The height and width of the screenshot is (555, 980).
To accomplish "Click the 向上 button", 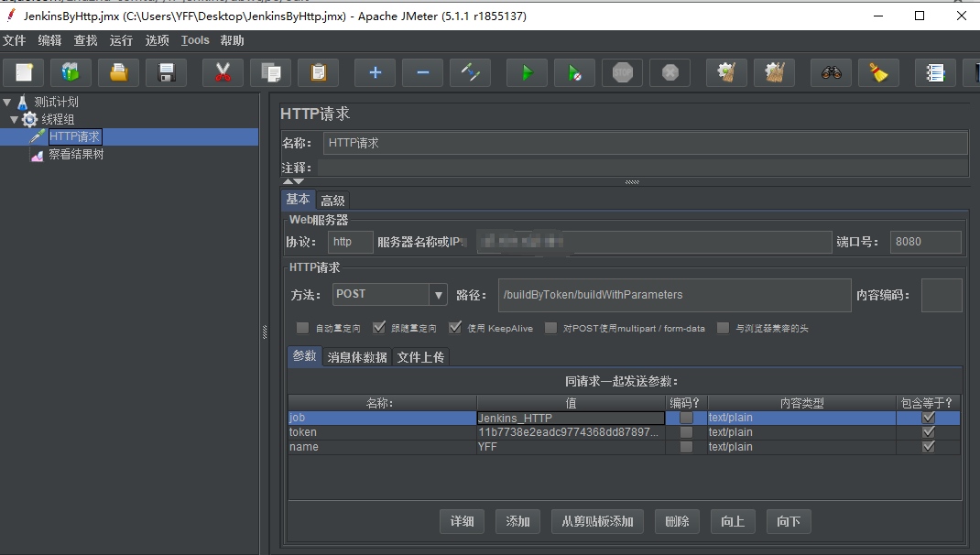I will tap(733, 521).
